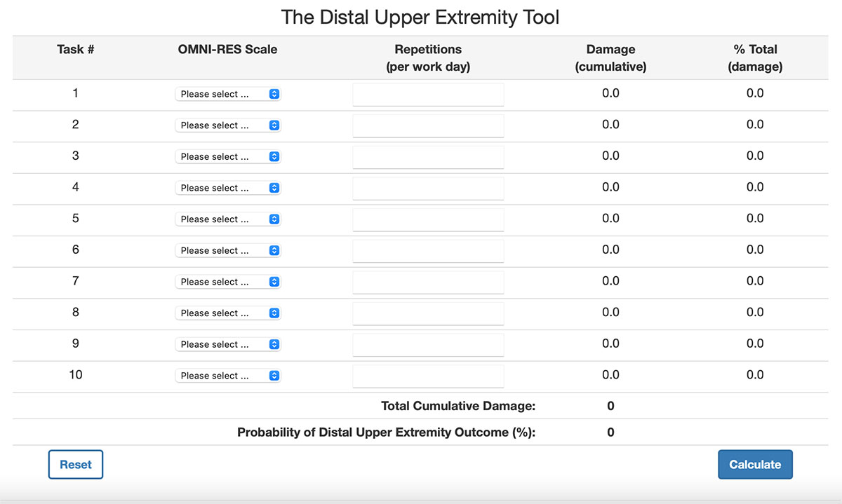
Task: Click the Repetitions field for Task 1
Action: pyautogui.click(x=428, y=95)
